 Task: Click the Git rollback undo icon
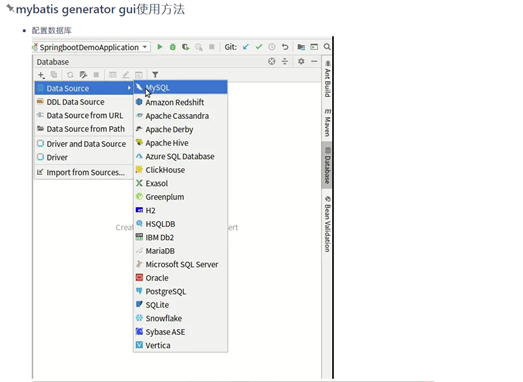click(x=285, y=47)
